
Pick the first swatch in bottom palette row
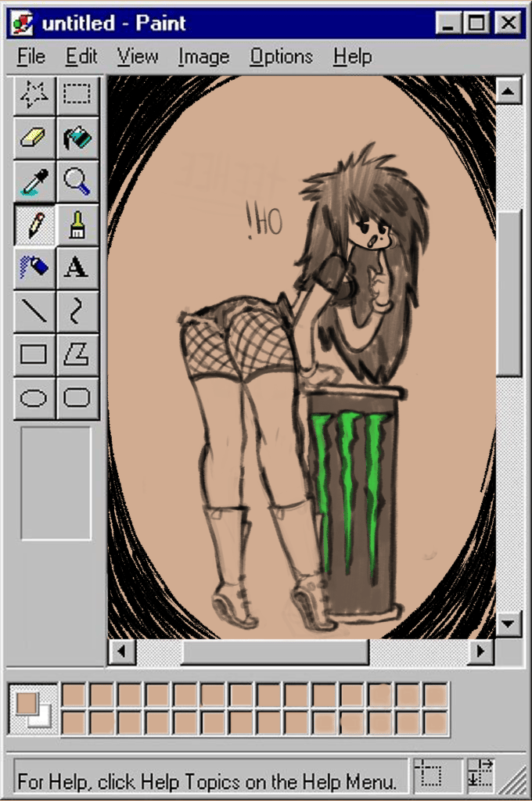click(x=74, y=722)
